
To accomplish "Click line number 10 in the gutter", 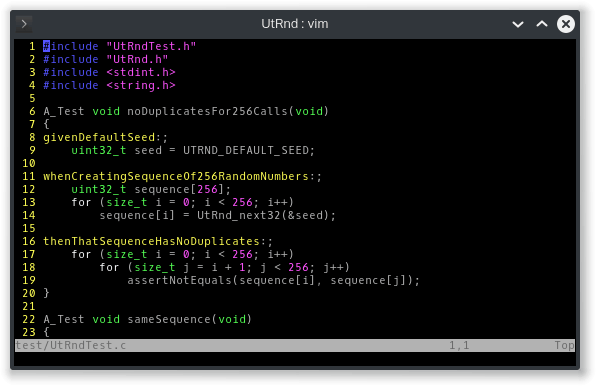I will (29, 163).
